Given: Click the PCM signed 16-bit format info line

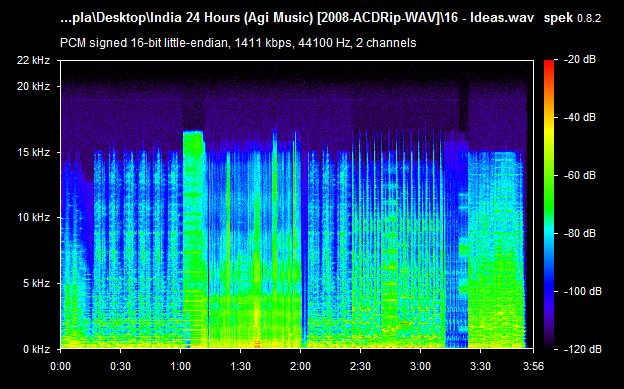Looking at the screenshot, I should coord(238,43).
